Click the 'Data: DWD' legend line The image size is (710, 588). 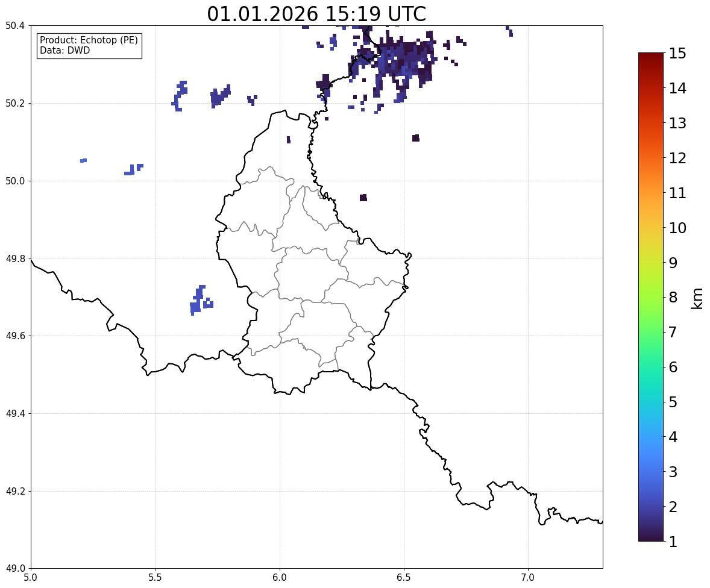tap(64, 50)
